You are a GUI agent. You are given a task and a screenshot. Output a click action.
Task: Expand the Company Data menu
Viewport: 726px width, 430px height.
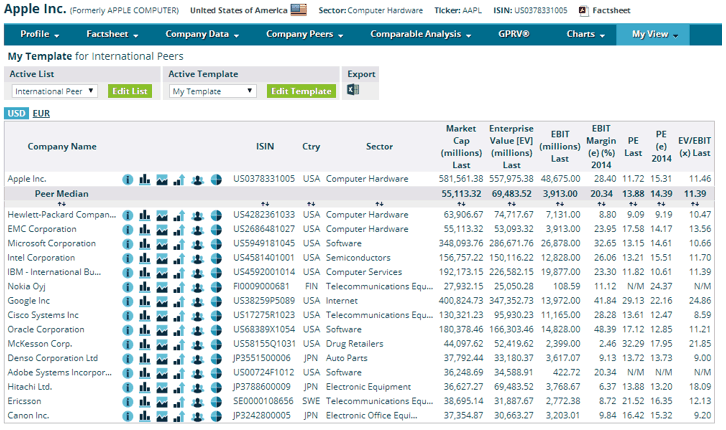(202, 34)
